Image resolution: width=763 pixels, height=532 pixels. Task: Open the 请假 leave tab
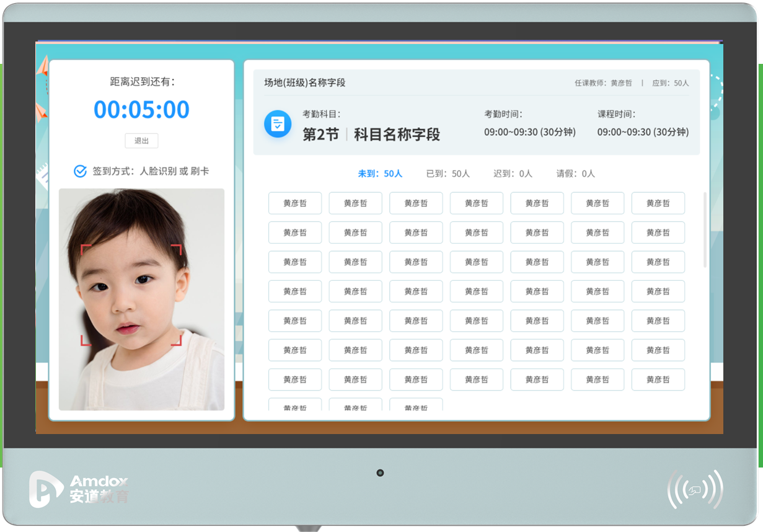click(575, 174)
